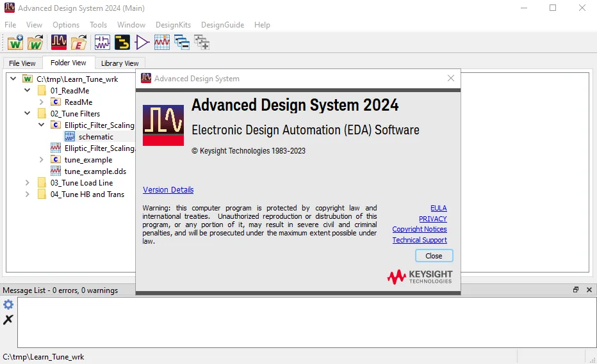The height and width of the screenshot is (364, 597).
Task: Click the ADS waveform logo toolbar icon
Action: pyautogui.click(x=59, y=42)
